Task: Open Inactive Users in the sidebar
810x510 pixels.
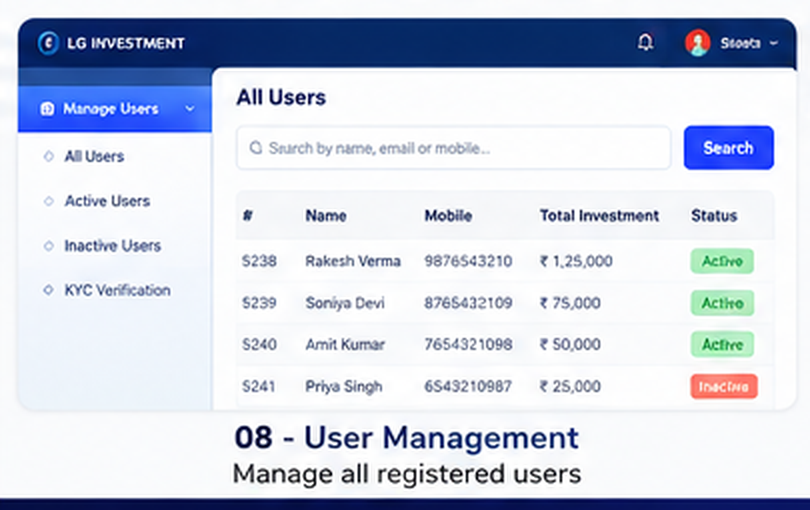Action: [x=113, y=245]
